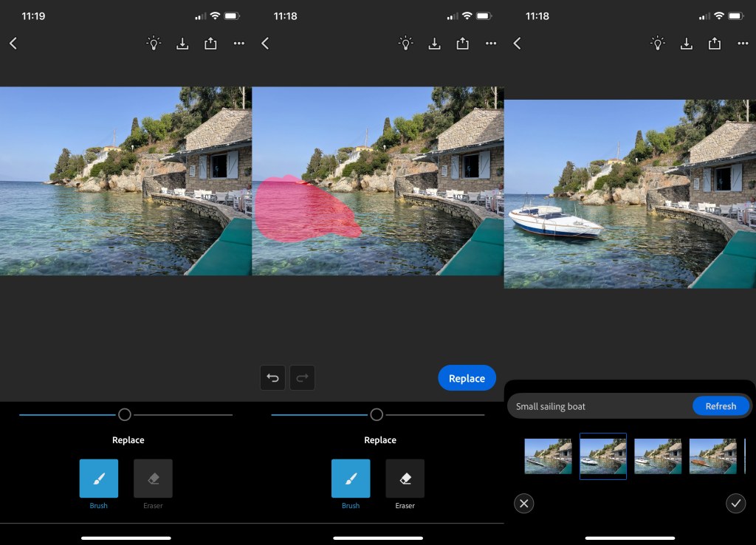Tap the blue Replace button
The width and height of the screenshot is (756, 545).
coord(467,377)
